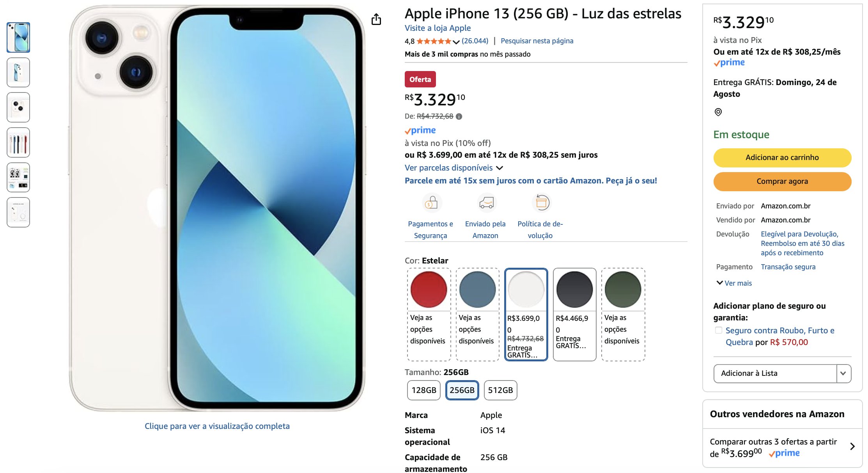Expand Ver mais seller details
Viewport: 868px width, 473px height.
pyautogui.click(x=734, y=283)
